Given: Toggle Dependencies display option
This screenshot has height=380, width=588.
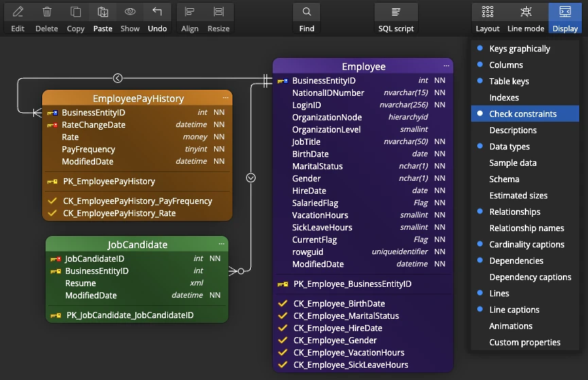Looking at the screenshot, I should click(525, 261).
